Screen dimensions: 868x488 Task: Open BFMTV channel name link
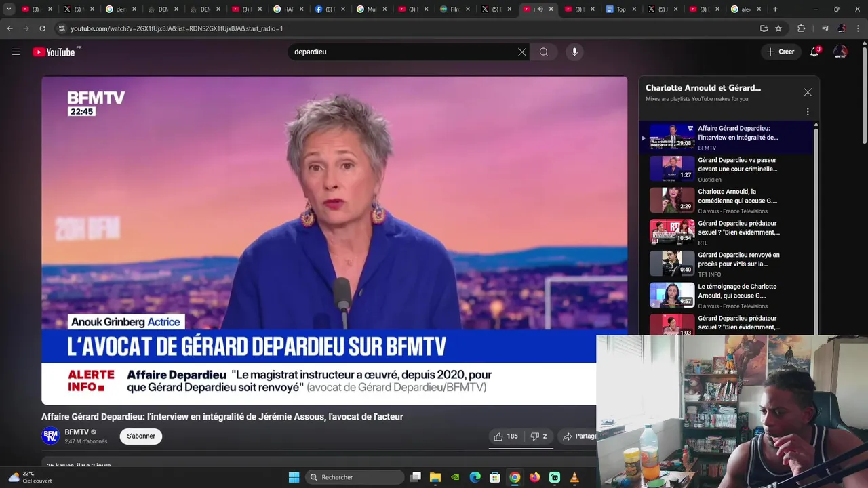coord(77,432)
